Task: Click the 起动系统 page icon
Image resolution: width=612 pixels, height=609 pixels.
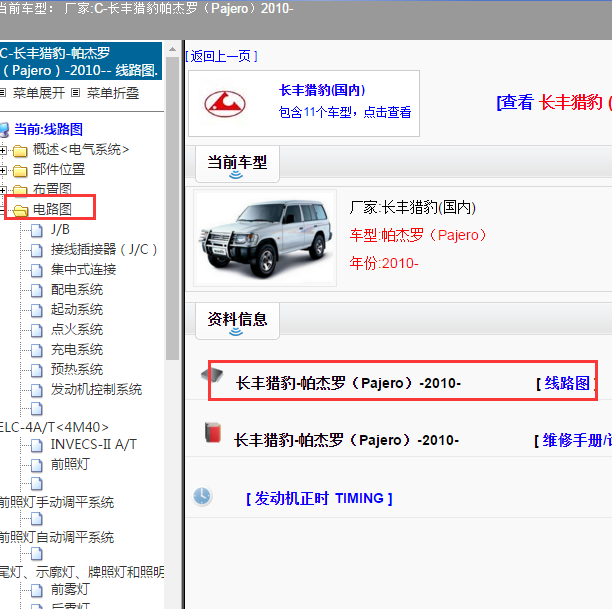Action: click(x=37, y=310)
